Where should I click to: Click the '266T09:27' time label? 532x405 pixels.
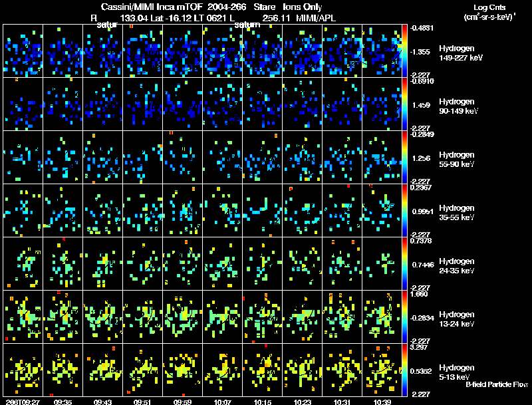[23, 402]
